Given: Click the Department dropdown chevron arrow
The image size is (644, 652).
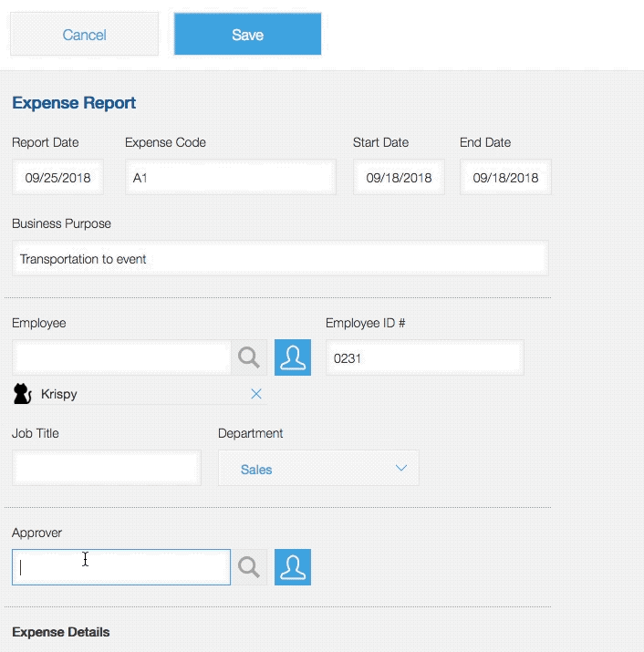Looking at the screenshot, I should 400,469.
